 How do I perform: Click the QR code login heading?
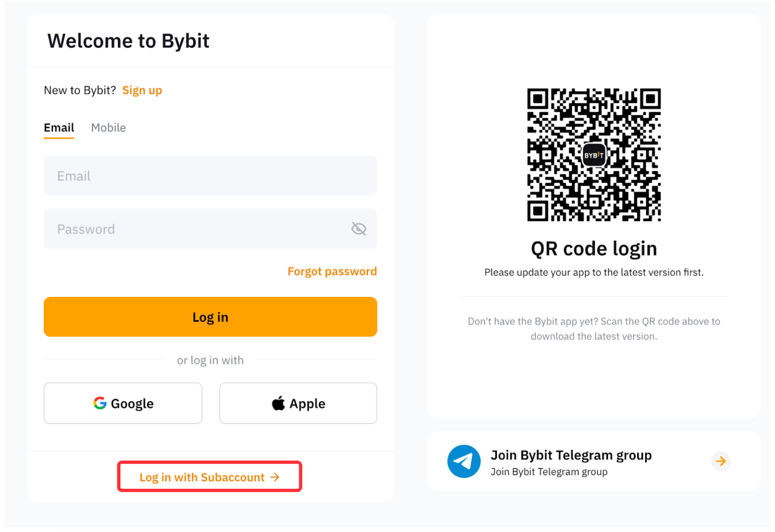tap(594, 249)
